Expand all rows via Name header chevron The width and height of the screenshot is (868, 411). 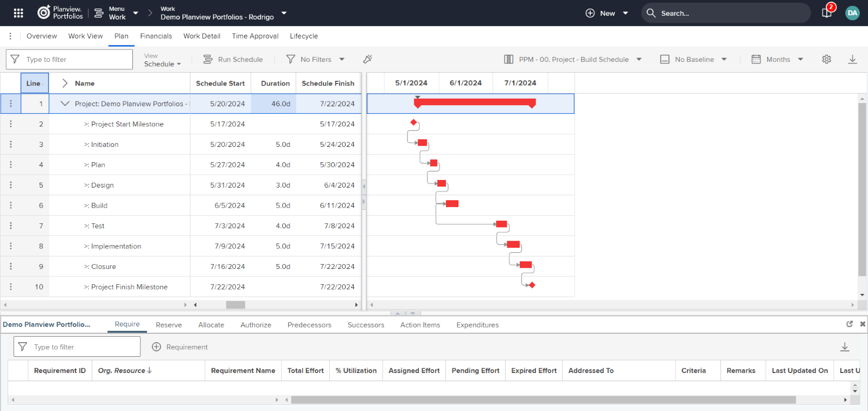(x=65, y=83)
